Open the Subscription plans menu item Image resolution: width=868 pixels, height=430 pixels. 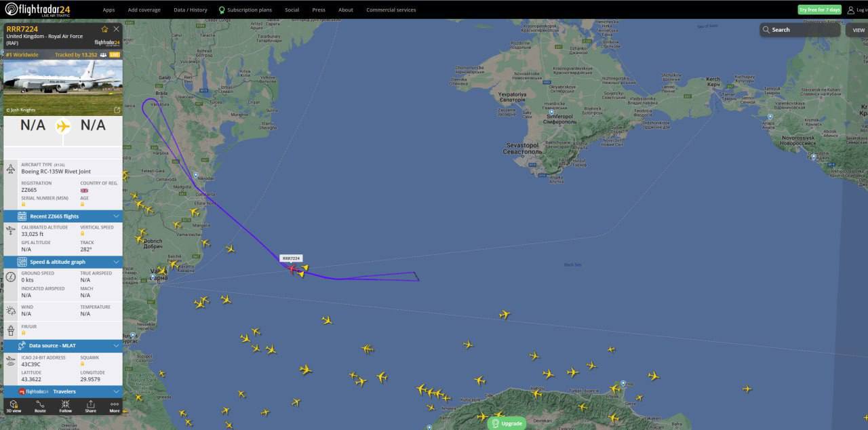(245, 10)
